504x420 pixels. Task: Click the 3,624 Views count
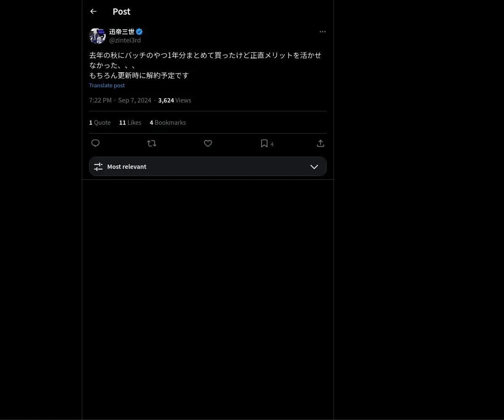click(x=175, y=100)
